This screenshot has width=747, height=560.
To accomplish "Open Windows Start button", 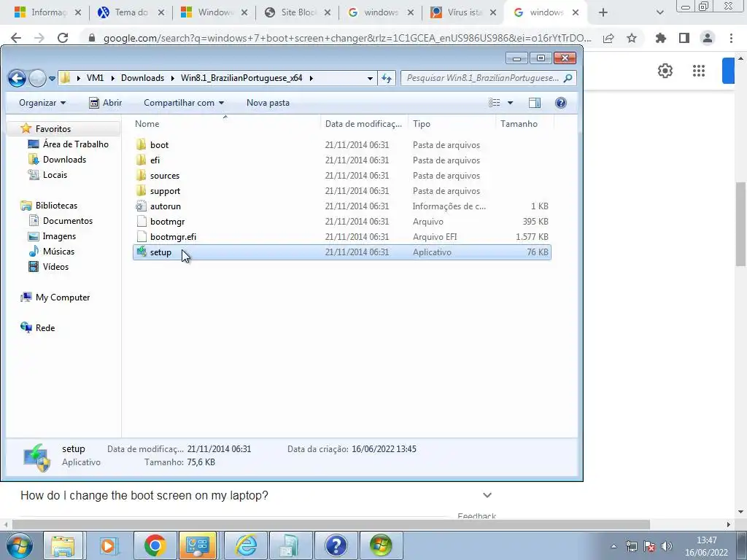I will (19, 545).
